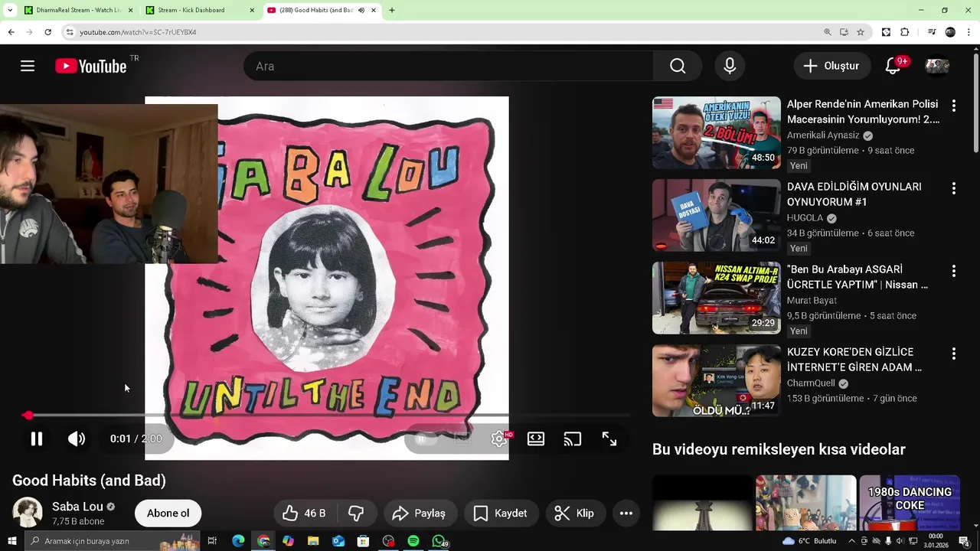980x551 pixels.
Task: Expand tab search dropdown arrow
Action: [x=10, y=10]
